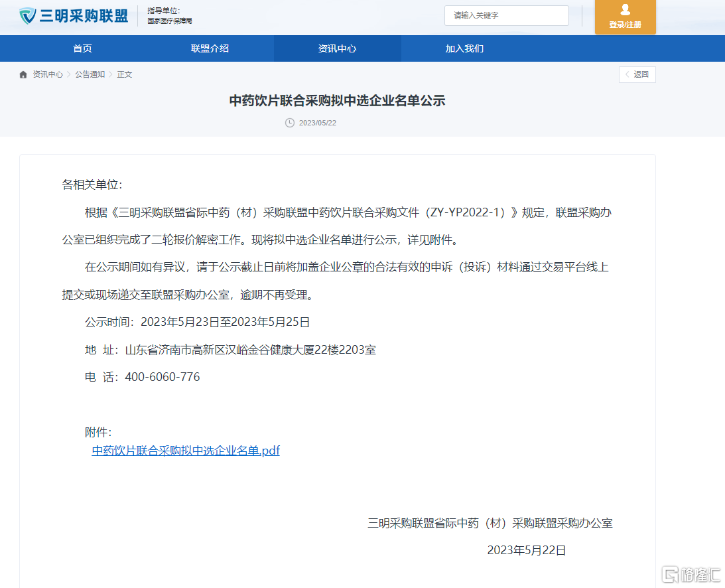Click the phone number 400-6060-776
725x588 pixels.
tap(163, 377)
